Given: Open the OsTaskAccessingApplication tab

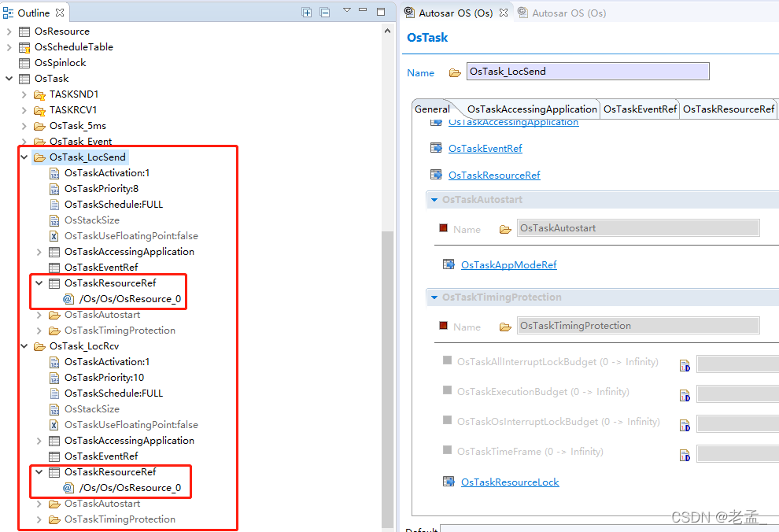Looking at the screenshot, I should (x=532, y=109).
